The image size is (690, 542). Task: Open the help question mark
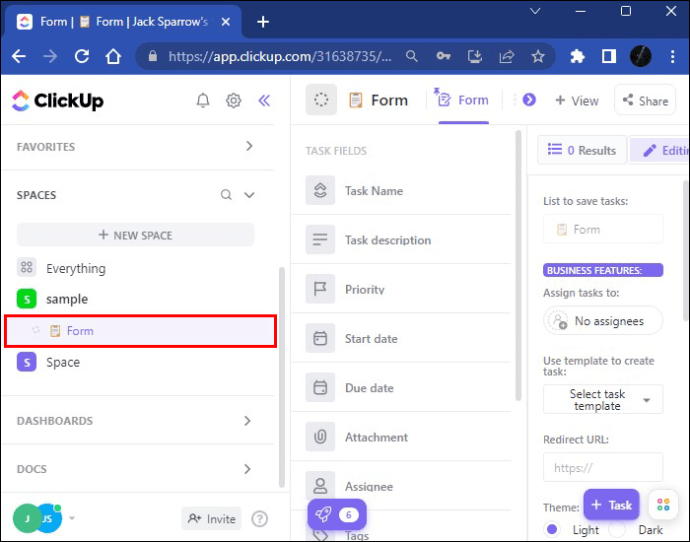(x=260, y=519)
